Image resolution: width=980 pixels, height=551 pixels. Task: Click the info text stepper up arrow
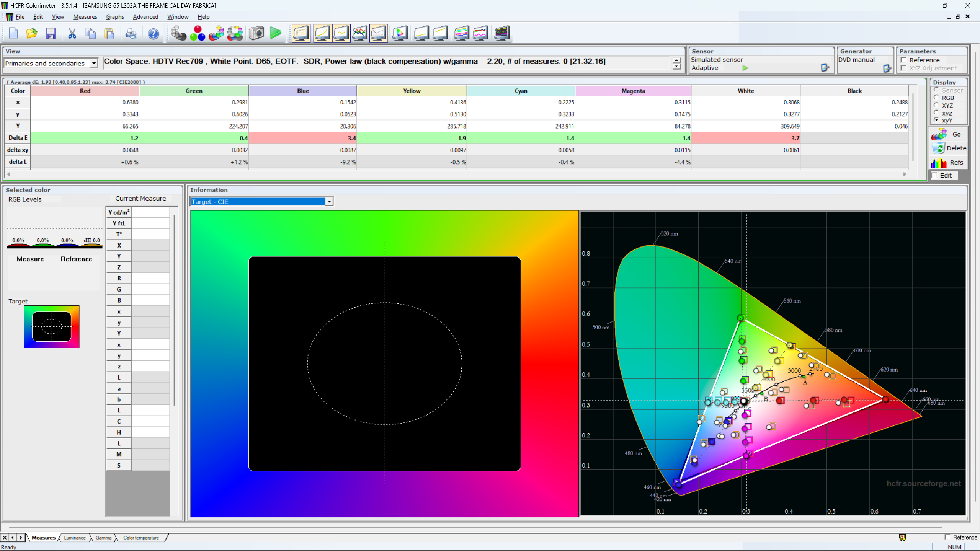point(676,60)
